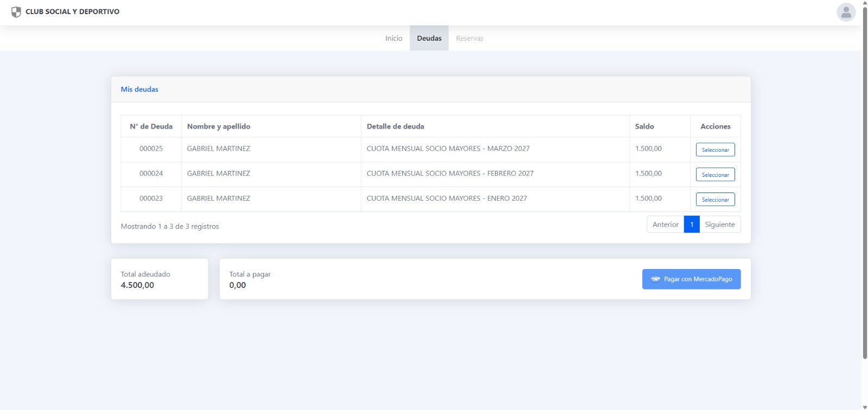Click page number 1 in pagination
This screenshot has height=410, width=868.
click(x=692, y=225)
